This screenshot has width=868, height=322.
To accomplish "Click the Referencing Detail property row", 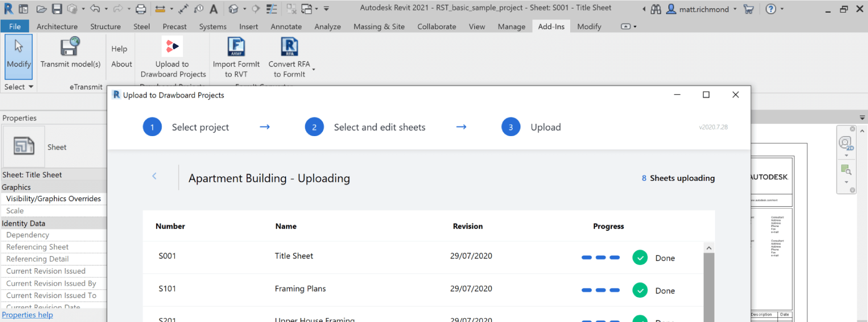I will pos(54,259).
